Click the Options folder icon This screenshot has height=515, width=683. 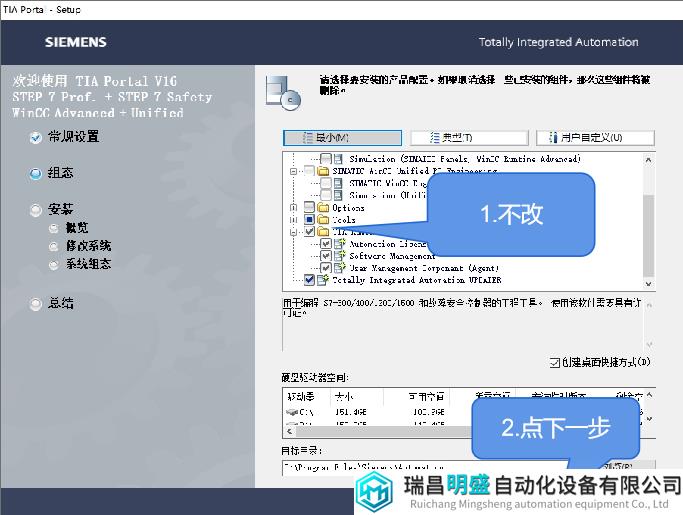(x=323, y=207)
